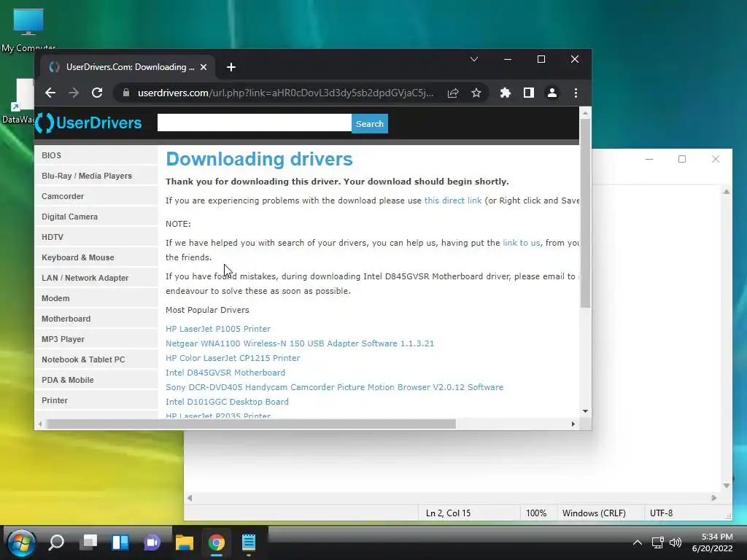Share this page icon
The image size is (747, 560).
coord(453,93)
